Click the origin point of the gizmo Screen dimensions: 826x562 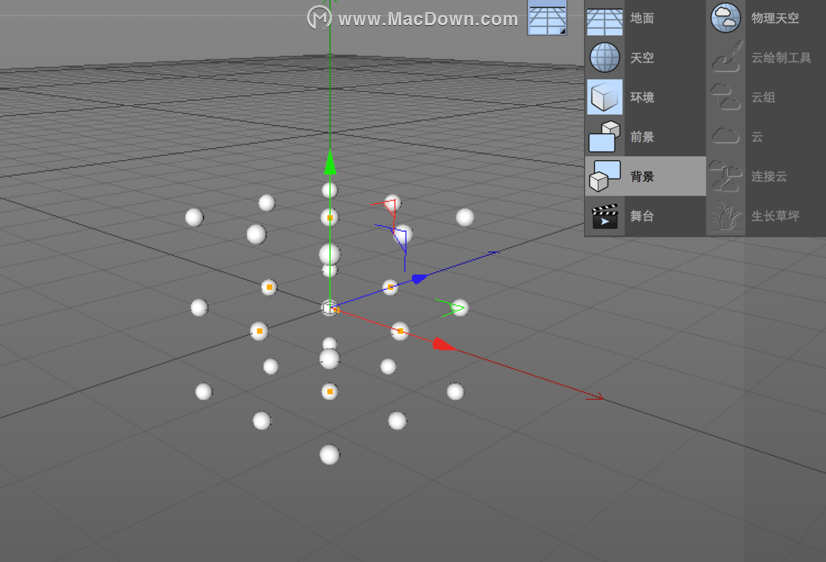[330, 308]
